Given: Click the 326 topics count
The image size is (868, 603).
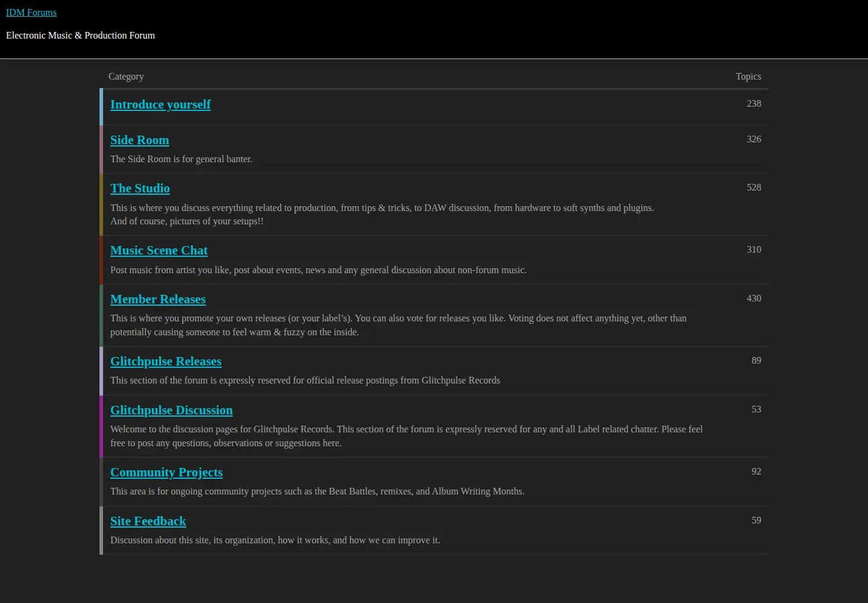Looking at the screenshot, I should coord(754,139).
